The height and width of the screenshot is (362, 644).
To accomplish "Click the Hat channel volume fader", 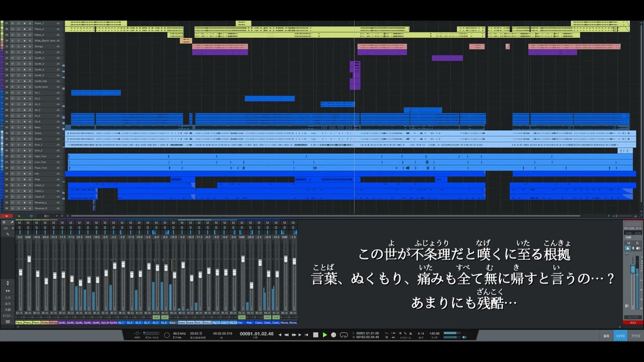I will tap(243, 259).
